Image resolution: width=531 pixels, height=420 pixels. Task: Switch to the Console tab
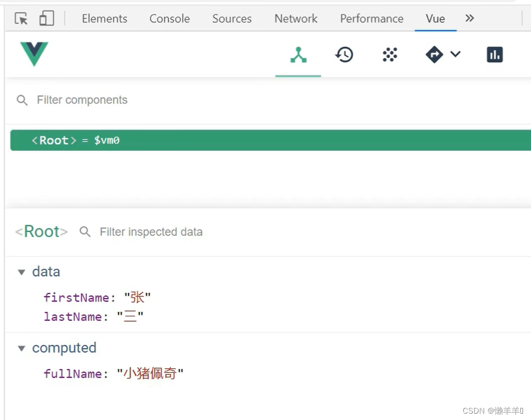pos(169,19)
